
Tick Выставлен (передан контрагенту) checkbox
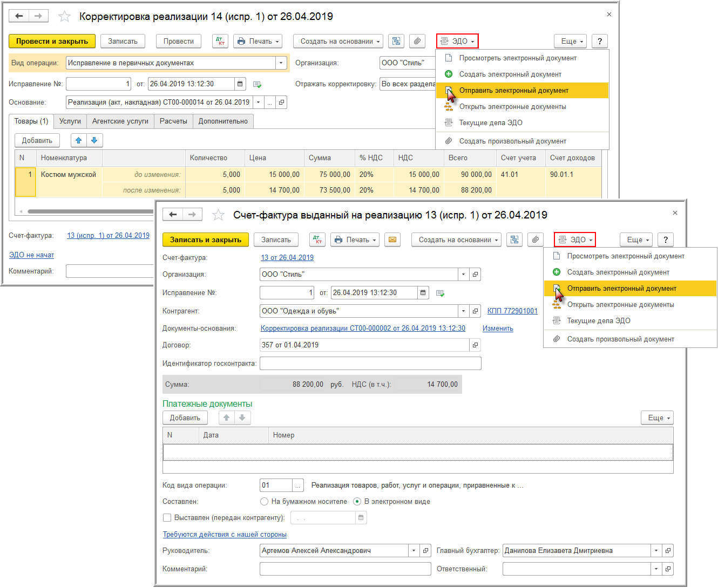click(167, 518)
